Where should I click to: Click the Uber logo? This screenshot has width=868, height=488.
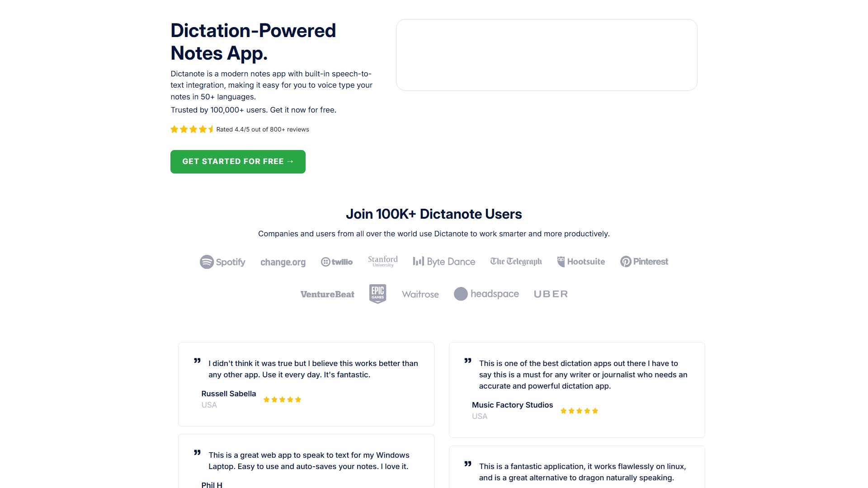coord(551,294)
